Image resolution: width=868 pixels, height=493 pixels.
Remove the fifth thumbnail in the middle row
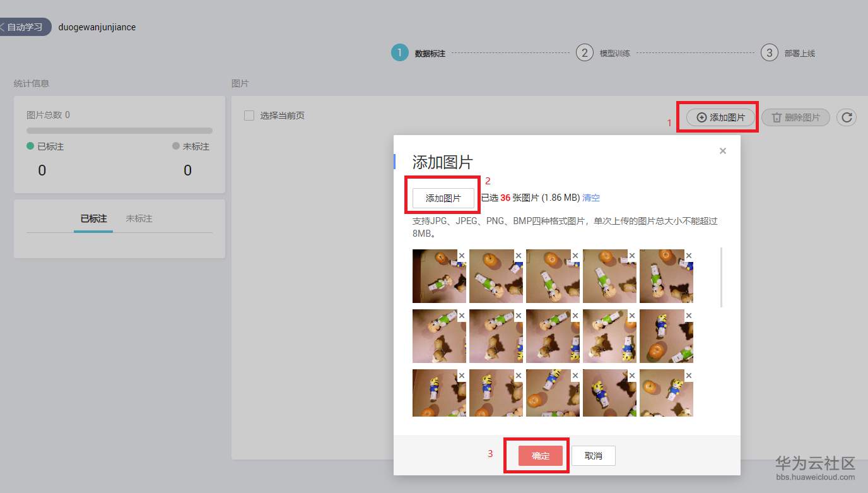click(689, 315)
